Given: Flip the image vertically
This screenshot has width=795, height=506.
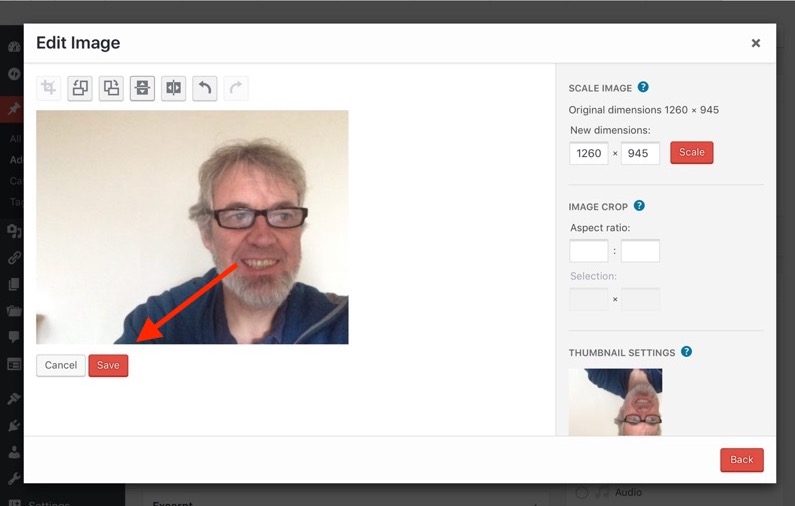Looking at the screenshot, I should pos(142,88).
